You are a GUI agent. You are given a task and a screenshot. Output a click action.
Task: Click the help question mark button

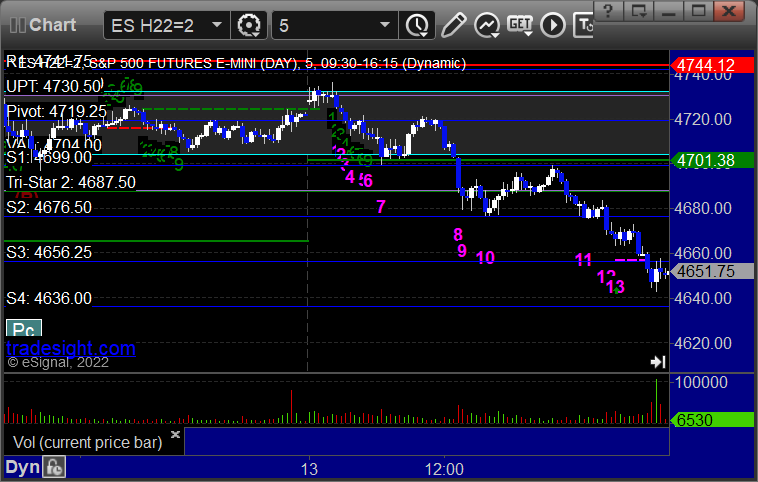[608, 11]
